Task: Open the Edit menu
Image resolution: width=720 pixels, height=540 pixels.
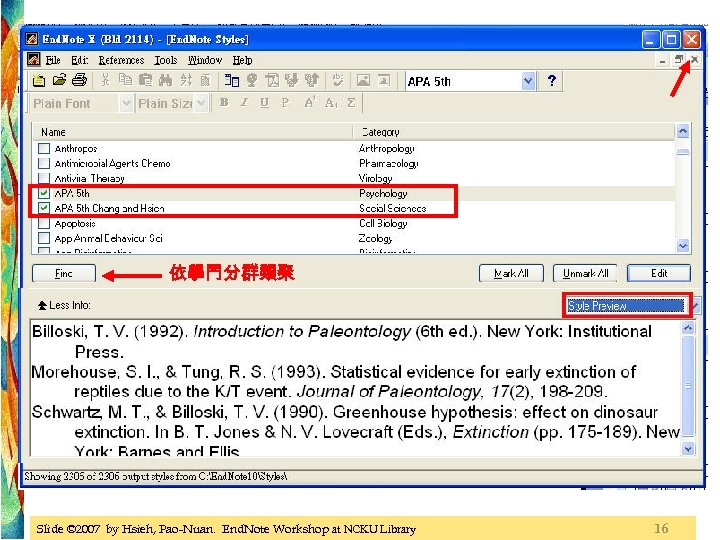Action: (x=79, y=60)
